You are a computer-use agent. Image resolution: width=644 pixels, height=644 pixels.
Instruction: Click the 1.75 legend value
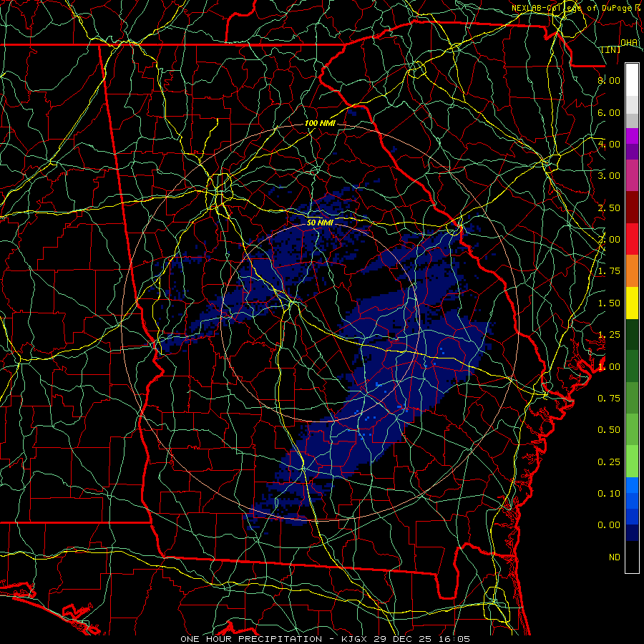609,271
